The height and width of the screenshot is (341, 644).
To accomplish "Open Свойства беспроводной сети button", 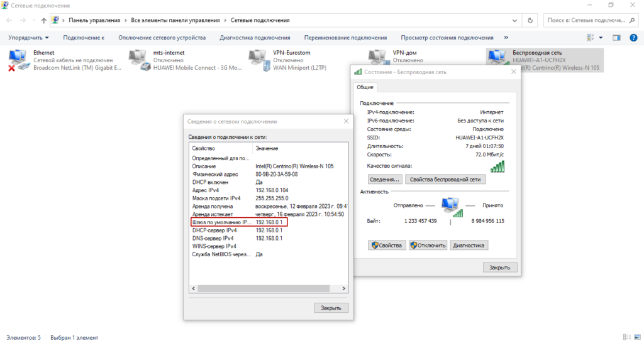I will [445, 179].
